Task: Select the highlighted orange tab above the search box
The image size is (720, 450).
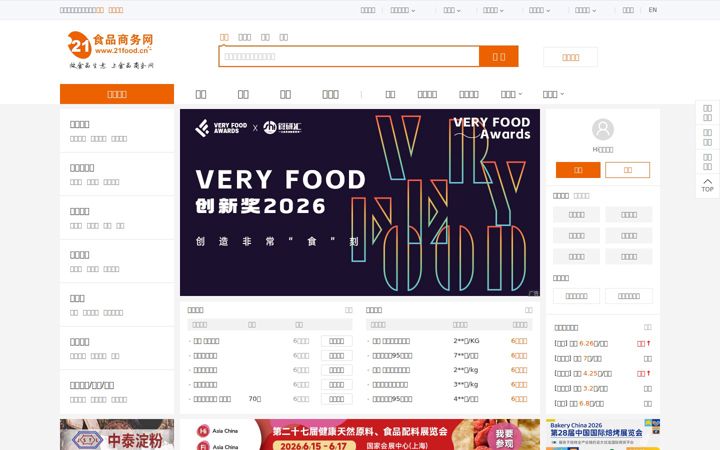Action: (224, 37)
